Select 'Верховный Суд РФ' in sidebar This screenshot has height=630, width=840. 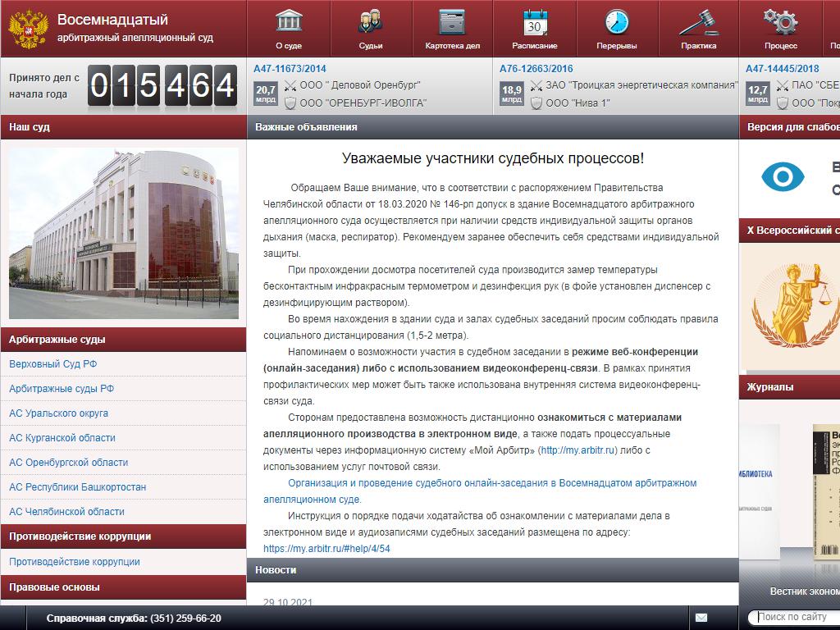click(53, 364)
